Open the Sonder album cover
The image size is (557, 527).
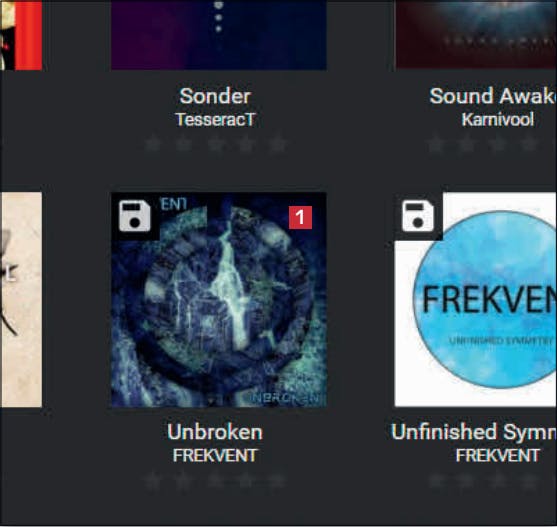pyautogui.click(x=219, y=35)
